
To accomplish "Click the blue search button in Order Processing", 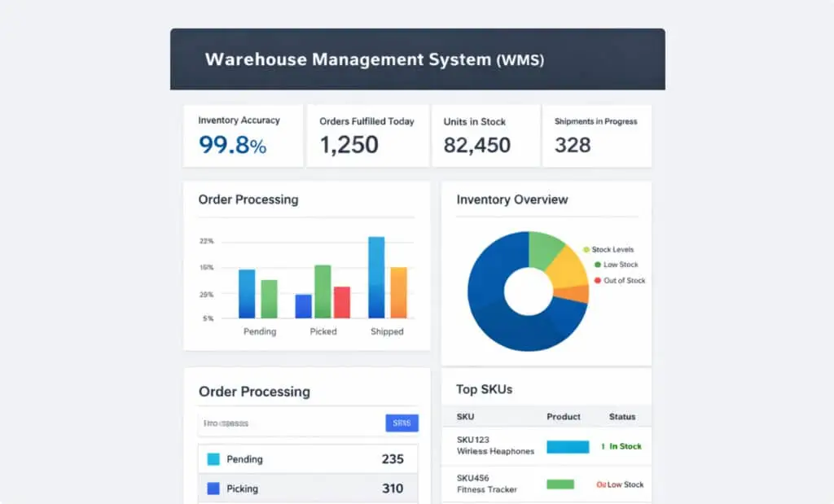I will 402,423.
